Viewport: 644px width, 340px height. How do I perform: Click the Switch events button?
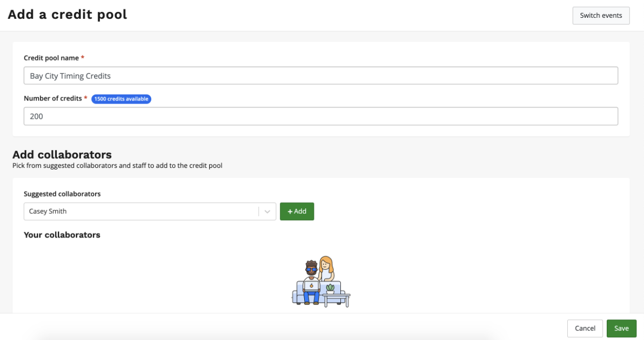[601, 16]
